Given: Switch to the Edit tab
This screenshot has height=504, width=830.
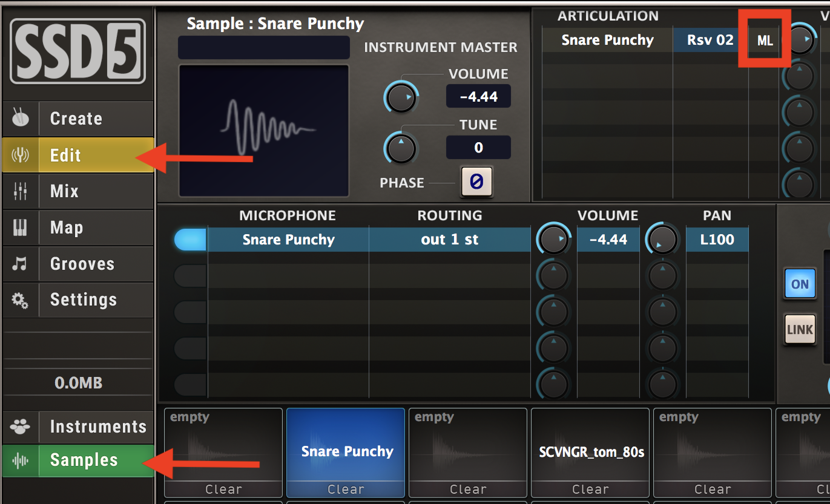Looking at the screenshot, I should tap(77, 155).
